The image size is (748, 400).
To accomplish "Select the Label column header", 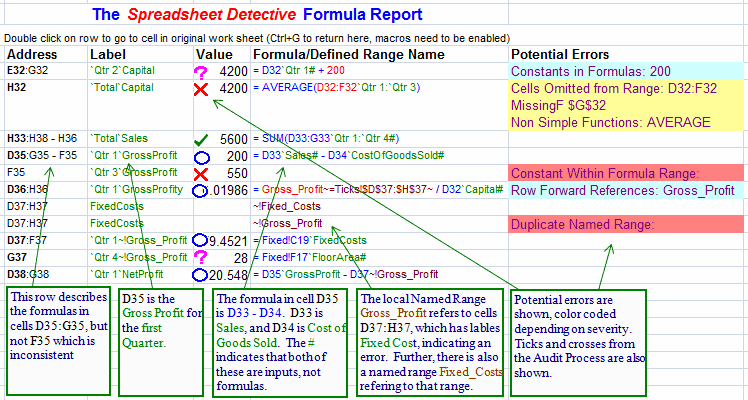I will click(x=108, y=54).
